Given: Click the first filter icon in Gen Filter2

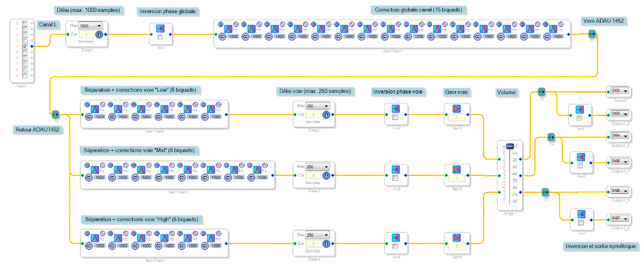Looking at the screenshot, I should point(93,107).
